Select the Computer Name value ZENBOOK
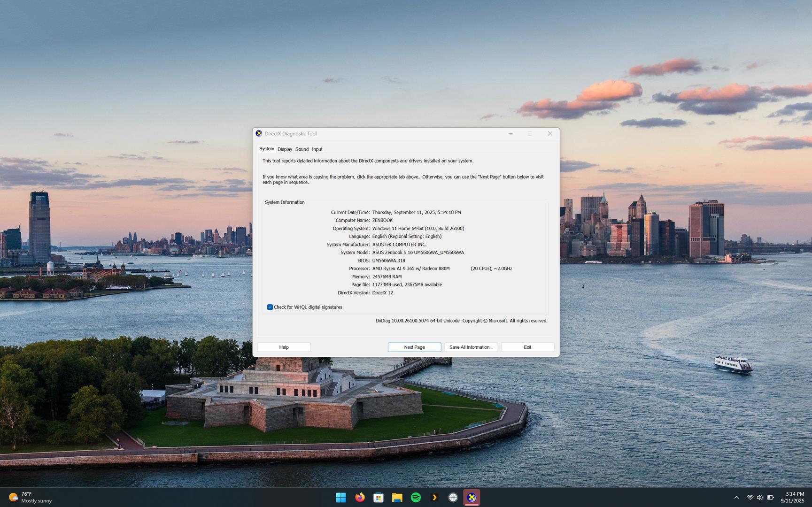The image size is (812, 507). tap(382, 220)
